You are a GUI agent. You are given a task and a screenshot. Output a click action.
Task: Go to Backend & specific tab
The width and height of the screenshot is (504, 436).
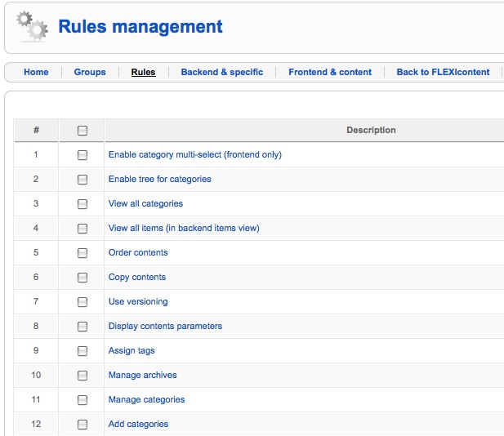click(222, 72)
